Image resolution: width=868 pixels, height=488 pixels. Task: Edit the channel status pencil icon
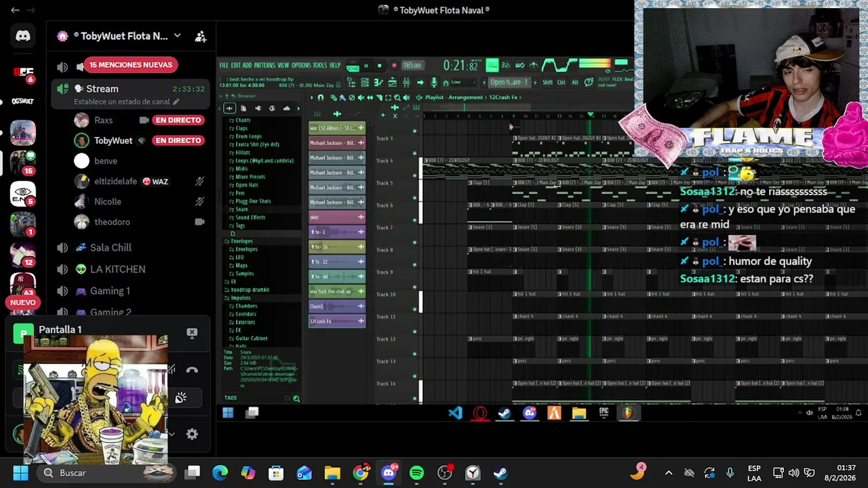pos(176,102)
